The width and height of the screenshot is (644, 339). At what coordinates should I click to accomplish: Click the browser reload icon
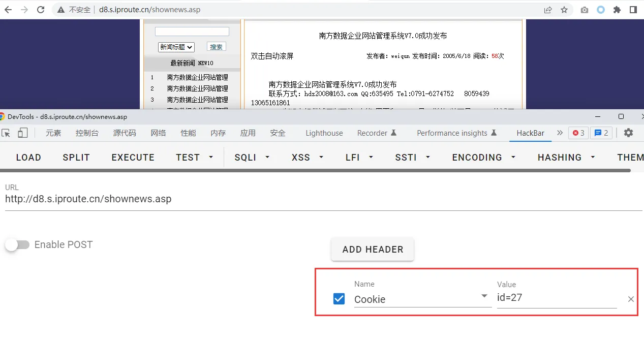[x=41, y=10]
